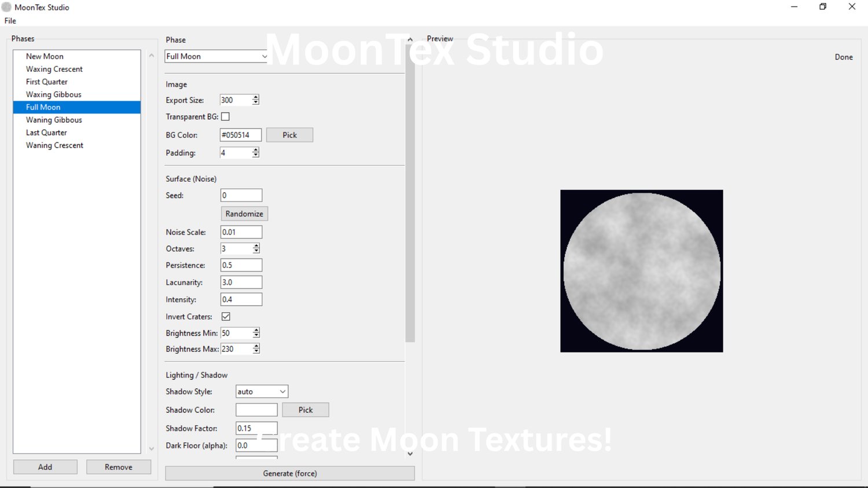Select Waning Crescent phase in list

[77, 145]
